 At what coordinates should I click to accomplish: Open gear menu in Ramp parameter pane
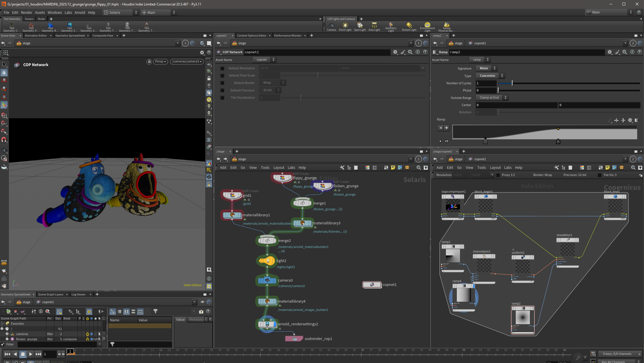point(609,52)
